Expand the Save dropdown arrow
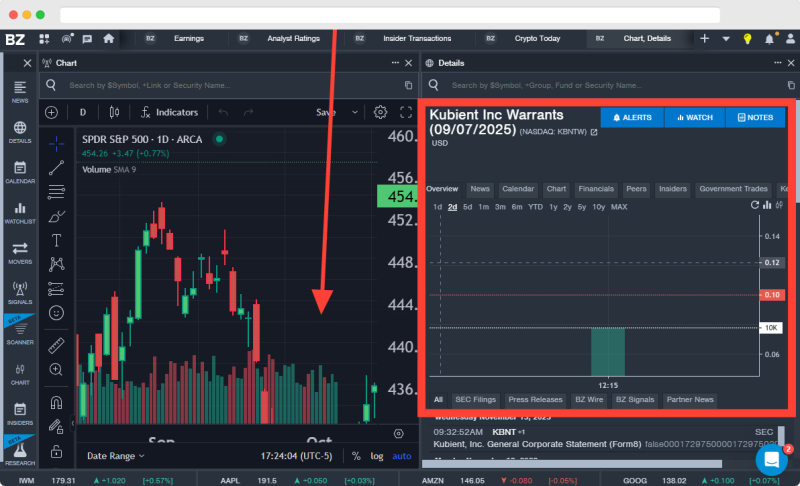Screen dimensions: 800x486 (355, 112)
